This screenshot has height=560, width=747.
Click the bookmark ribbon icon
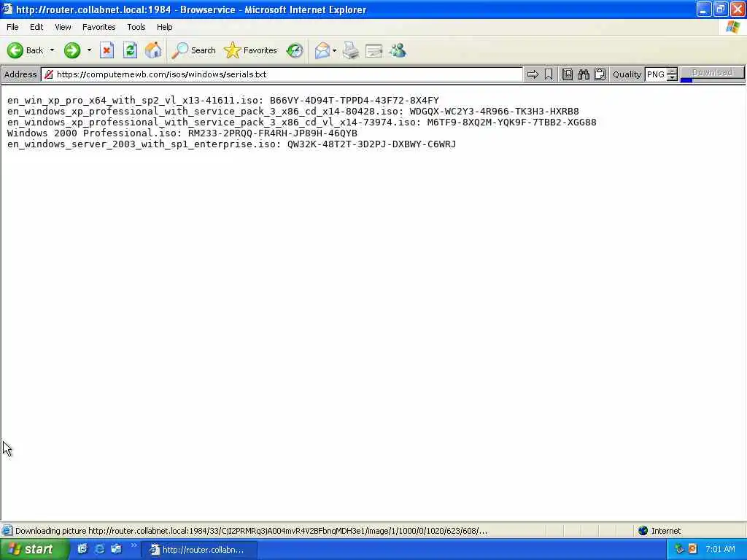pyautogui.click(x=549, y=74)
